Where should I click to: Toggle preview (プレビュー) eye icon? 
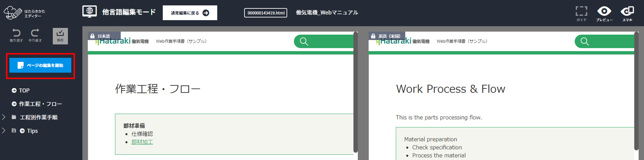point(604,12)
